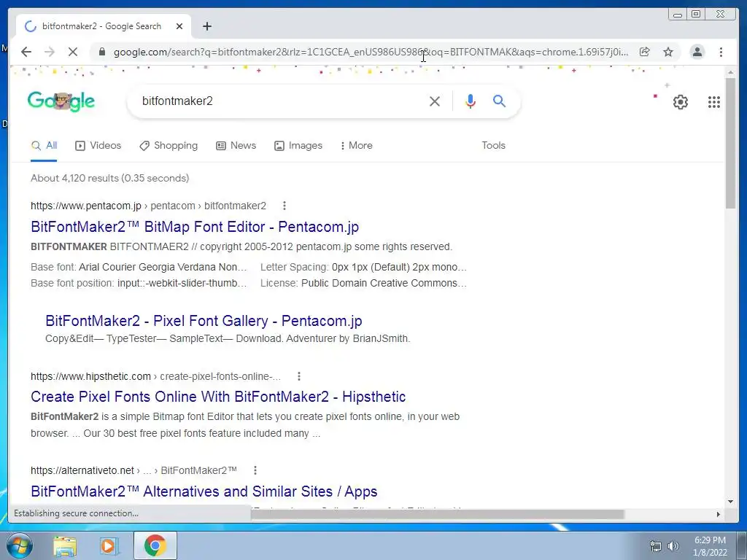Open the search Tools options
Image resolution: width=747 pixels, height=560 pixels.
[x=493, y=146]
